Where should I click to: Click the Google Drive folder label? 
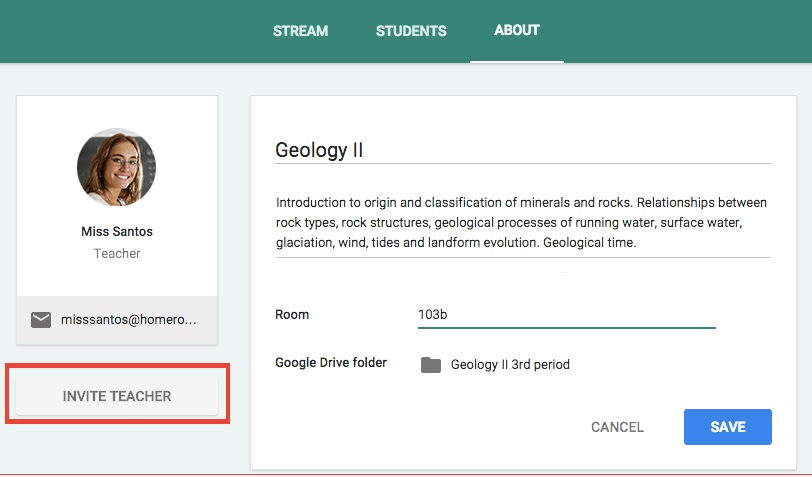331,363
